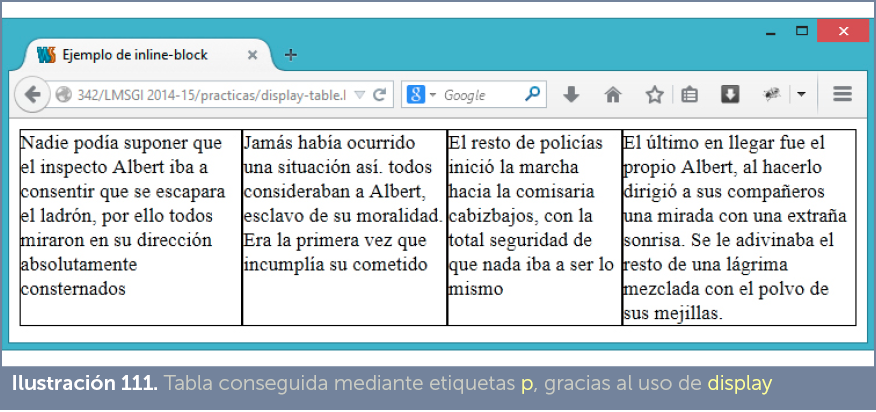Expand the add-on icon's dropdown arrow
The height and width of the screenshot is (412, 876).
click(801, 95)
